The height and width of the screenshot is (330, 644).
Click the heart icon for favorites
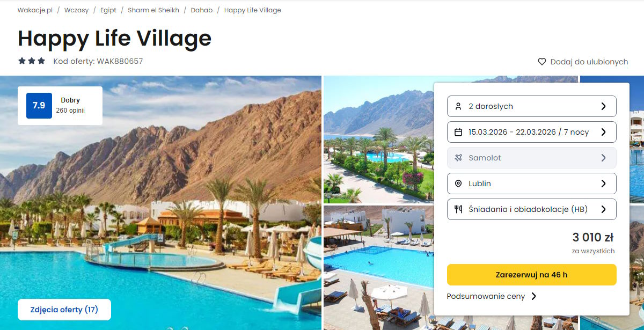pyautogui.click(x=542, y=62)
